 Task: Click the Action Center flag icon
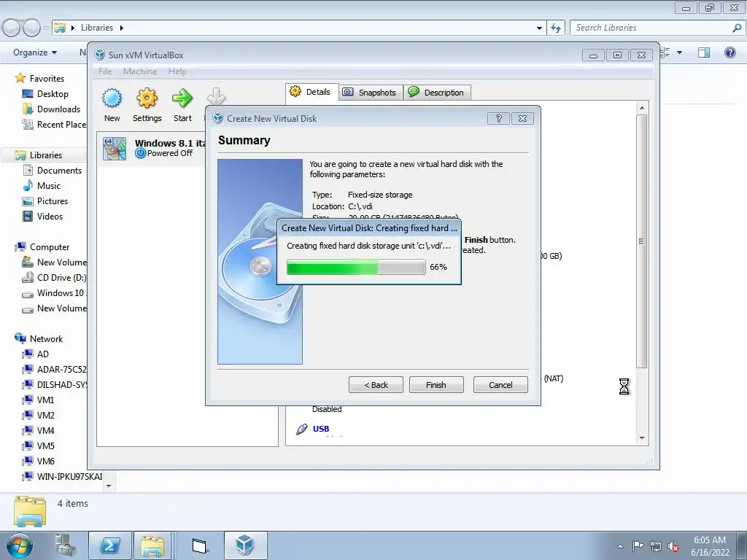coord(638,546)
